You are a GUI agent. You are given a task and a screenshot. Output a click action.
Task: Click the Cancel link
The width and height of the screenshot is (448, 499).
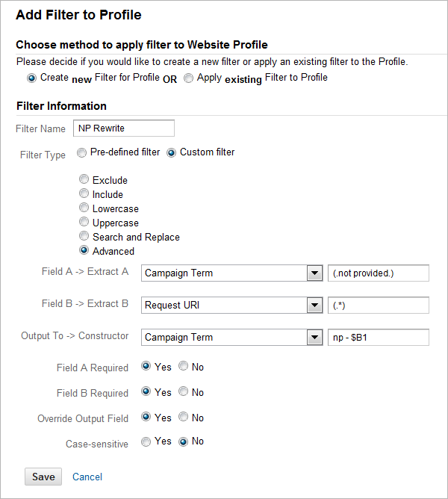(87, 477)
